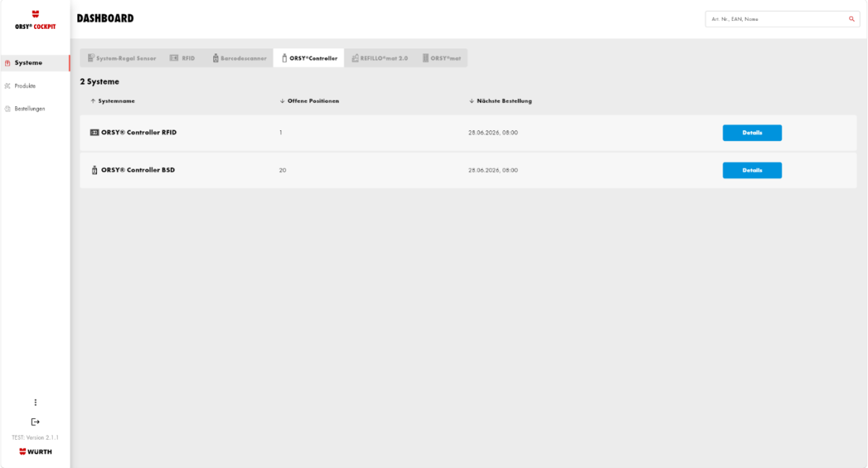Screen dimensions: 868x468
Task: Click the Produkte sidebar icon
Action: pyautogui.click(x=7, y=86)
